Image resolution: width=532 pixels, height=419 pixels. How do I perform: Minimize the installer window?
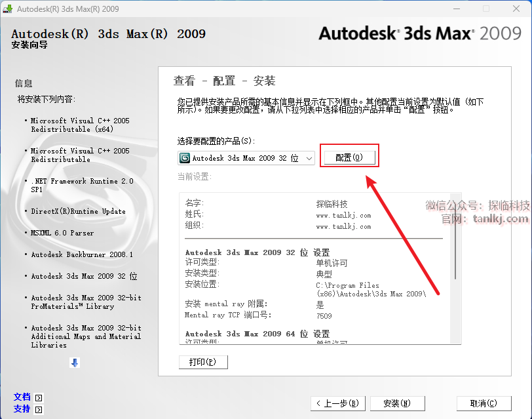[457, 9]
